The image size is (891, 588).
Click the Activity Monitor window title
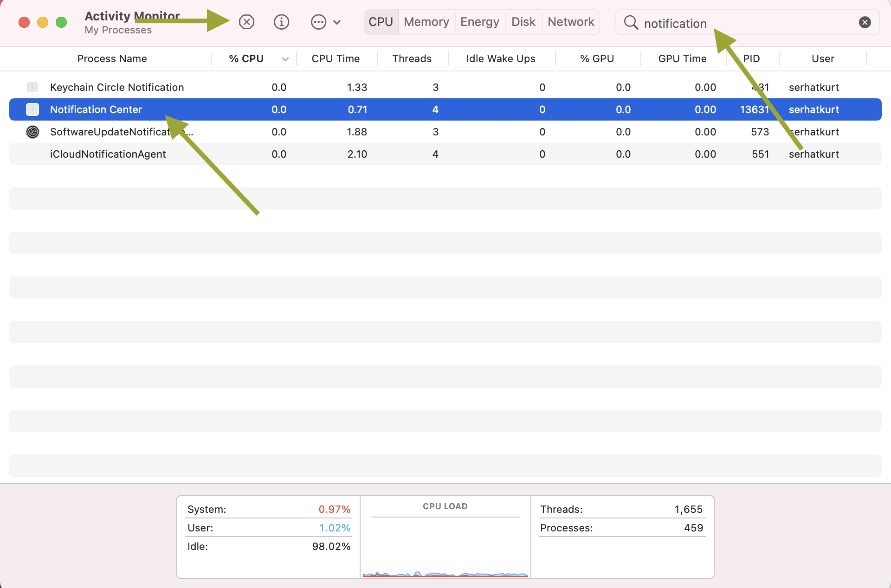click(132, 16)
